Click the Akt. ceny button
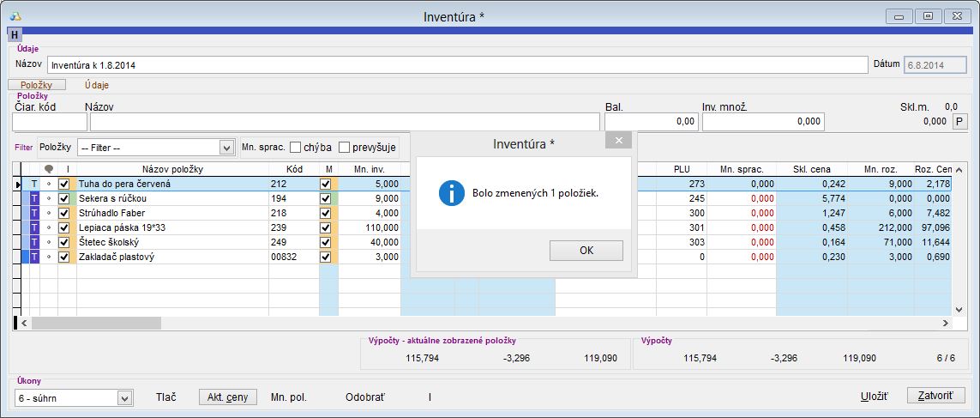 point(227,397)
